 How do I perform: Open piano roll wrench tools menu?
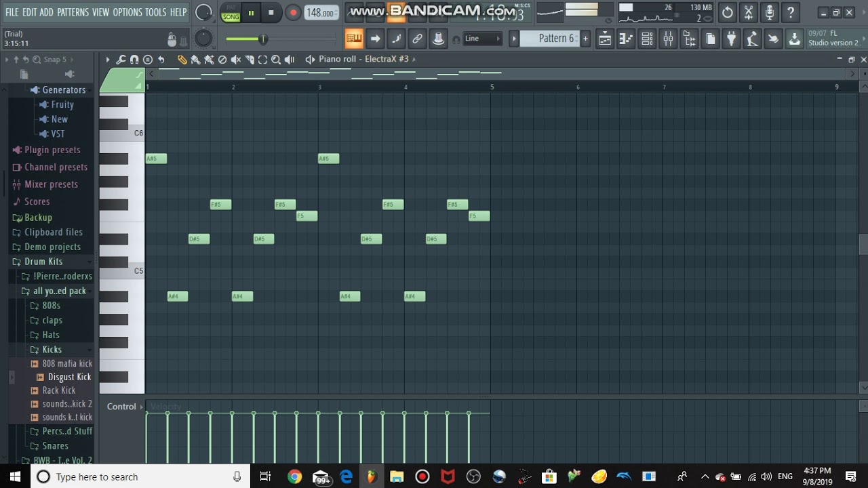point(121,60)
